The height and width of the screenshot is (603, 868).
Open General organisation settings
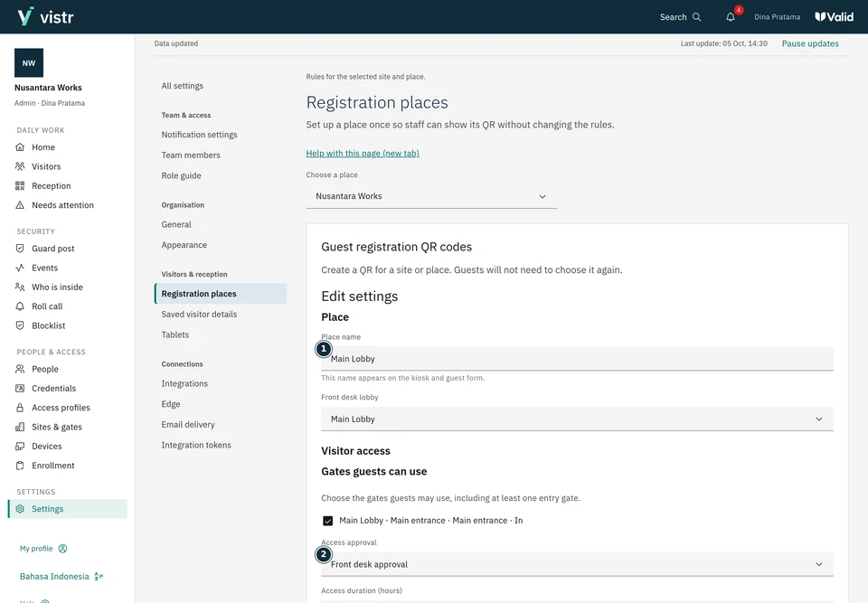pyautogui.click(x=176, y=224)
